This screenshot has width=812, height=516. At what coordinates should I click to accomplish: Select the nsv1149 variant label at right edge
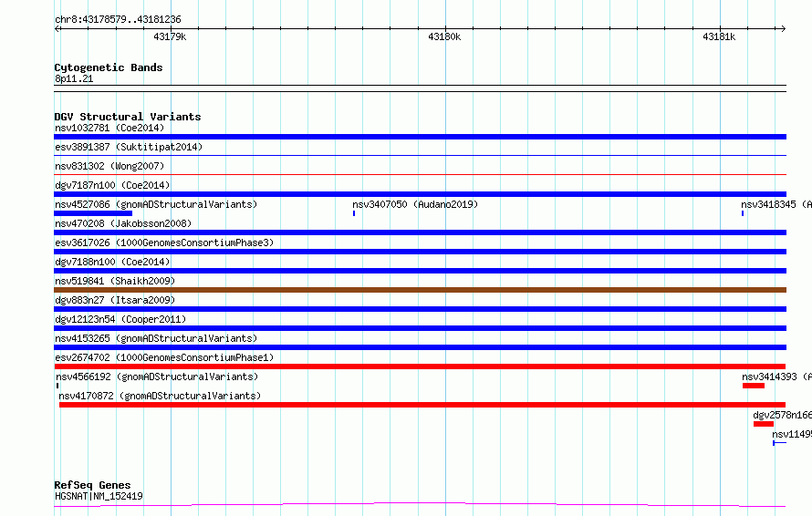792,434
